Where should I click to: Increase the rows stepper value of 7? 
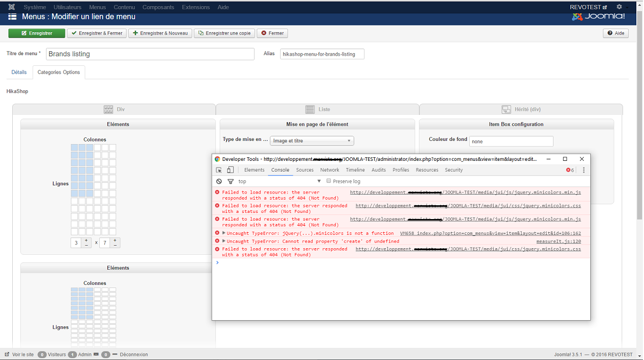point(115,241)
